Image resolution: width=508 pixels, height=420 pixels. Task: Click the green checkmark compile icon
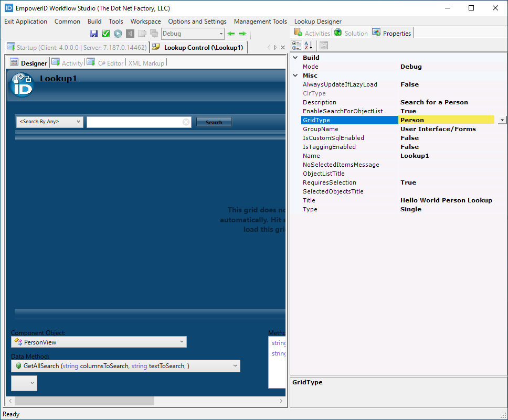coord(105,34)
